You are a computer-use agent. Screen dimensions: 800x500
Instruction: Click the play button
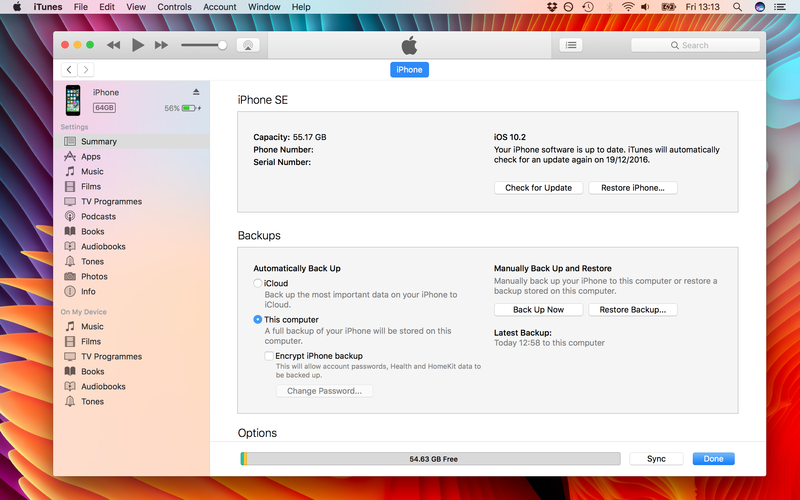click(x=138, y=45)
